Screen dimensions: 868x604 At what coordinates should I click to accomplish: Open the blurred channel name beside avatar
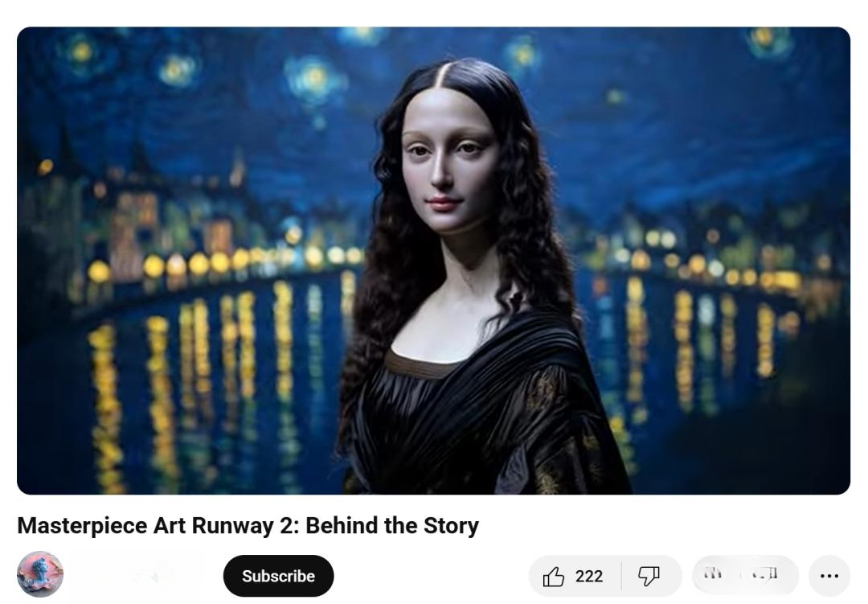(x=145, y=576)
